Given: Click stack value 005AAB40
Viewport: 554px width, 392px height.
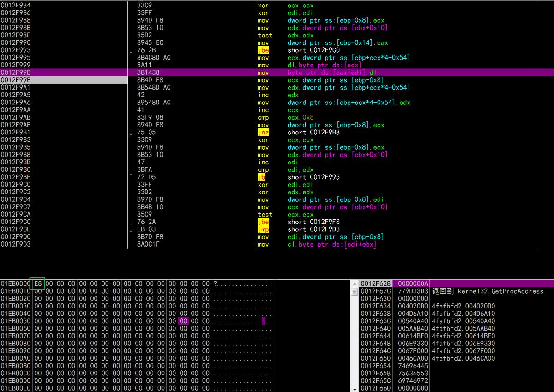Looking at the screenshot, I should coord(413,329).
